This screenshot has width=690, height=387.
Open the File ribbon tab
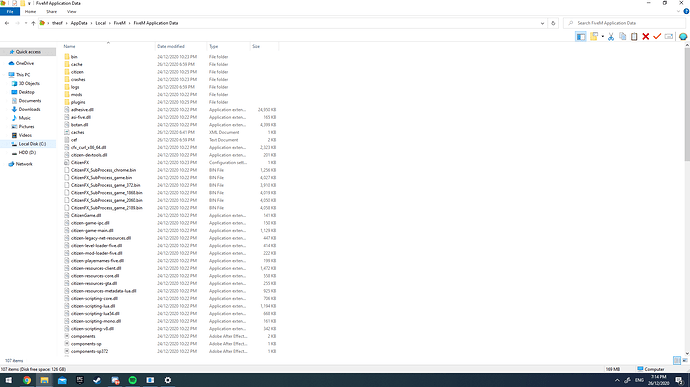[x=10, y=11]
